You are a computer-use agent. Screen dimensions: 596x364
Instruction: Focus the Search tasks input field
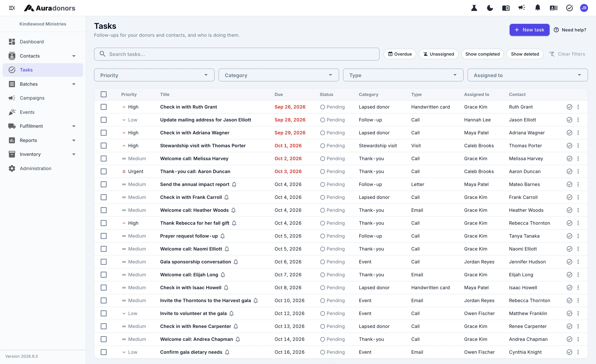(x=237, y=54)
